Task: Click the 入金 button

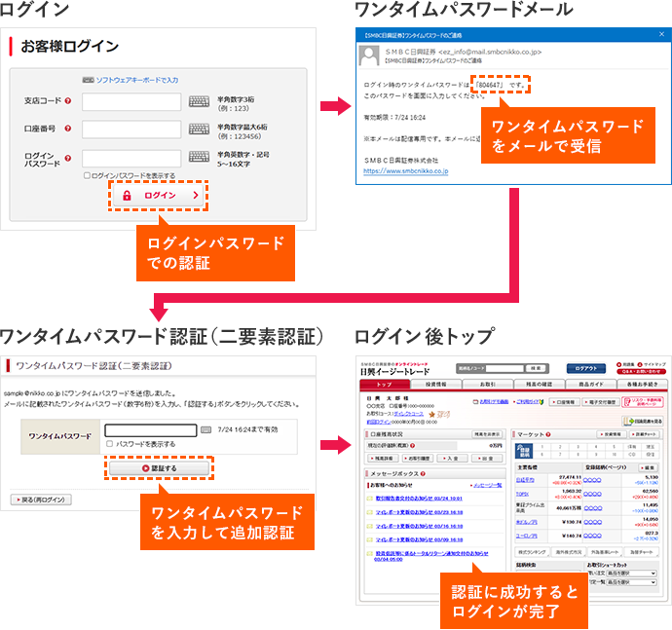Action: click(x=452, y=459)
